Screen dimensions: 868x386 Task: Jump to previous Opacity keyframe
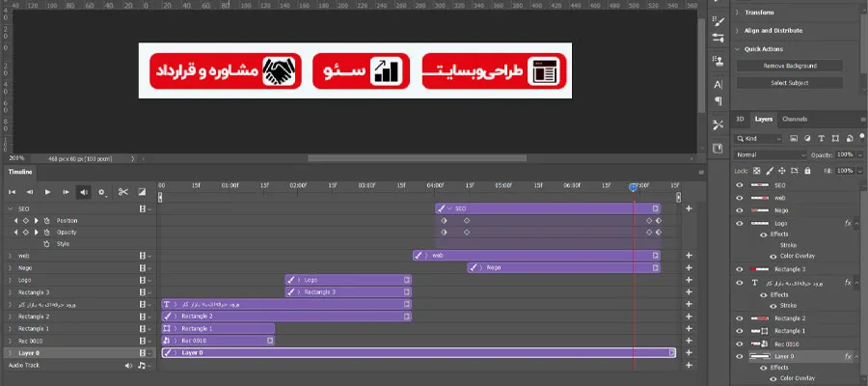click(x=16, y=232)
